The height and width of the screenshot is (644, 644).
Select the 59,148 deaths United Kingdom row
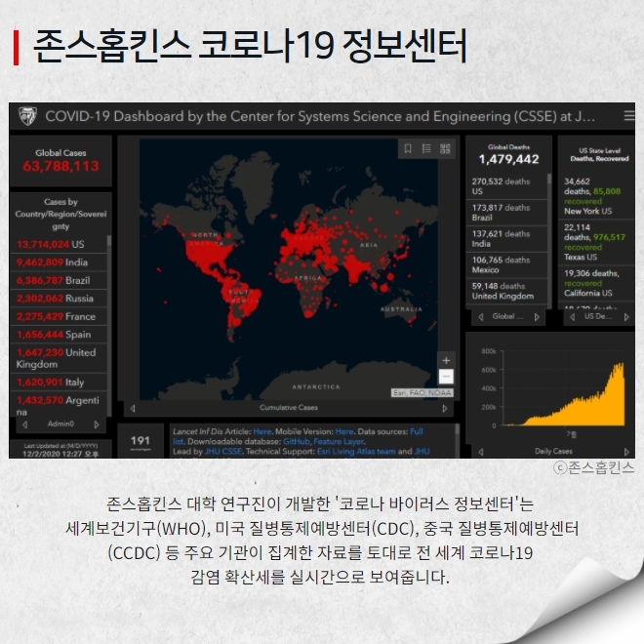[x=506, y=291]
